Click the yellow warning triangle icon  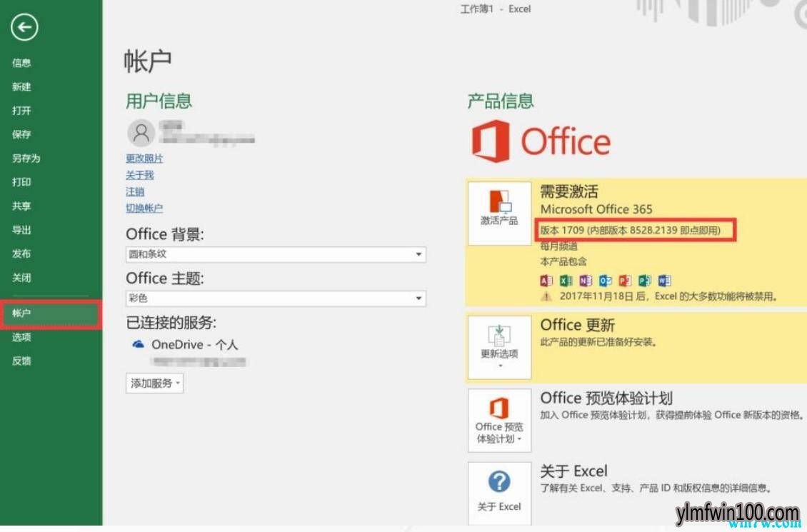(x=546, y=296)
